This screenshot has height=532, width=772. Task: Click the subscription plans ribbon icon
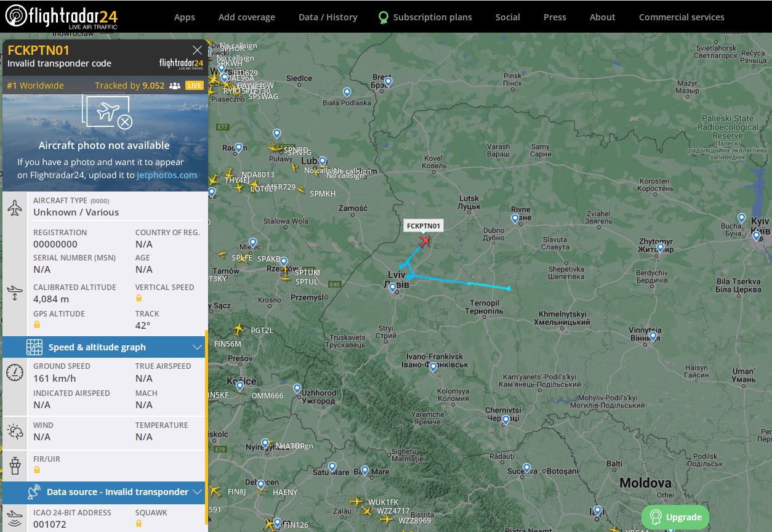click(384, 17)
